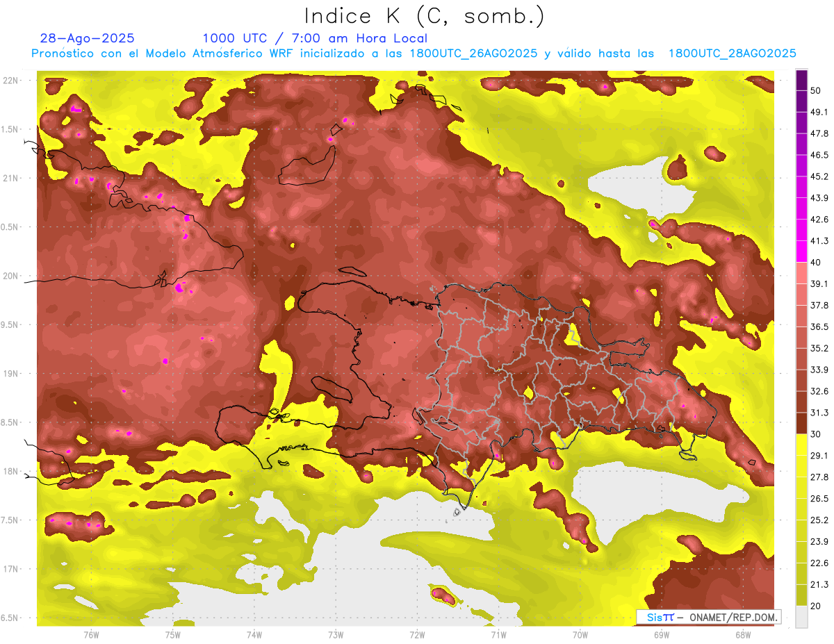Click the color bar value "23.9"

(819, 541)
